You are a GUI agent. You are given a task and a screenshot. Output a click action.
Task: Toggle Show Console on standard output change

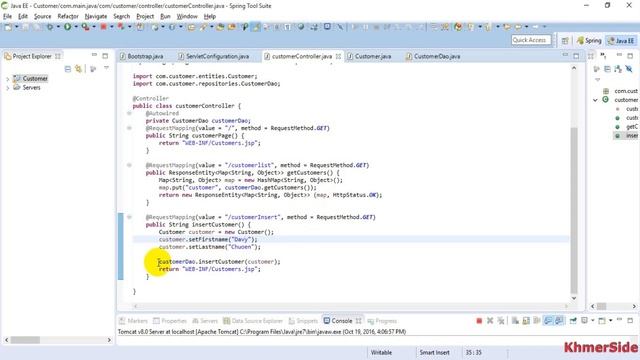[548, 321]
